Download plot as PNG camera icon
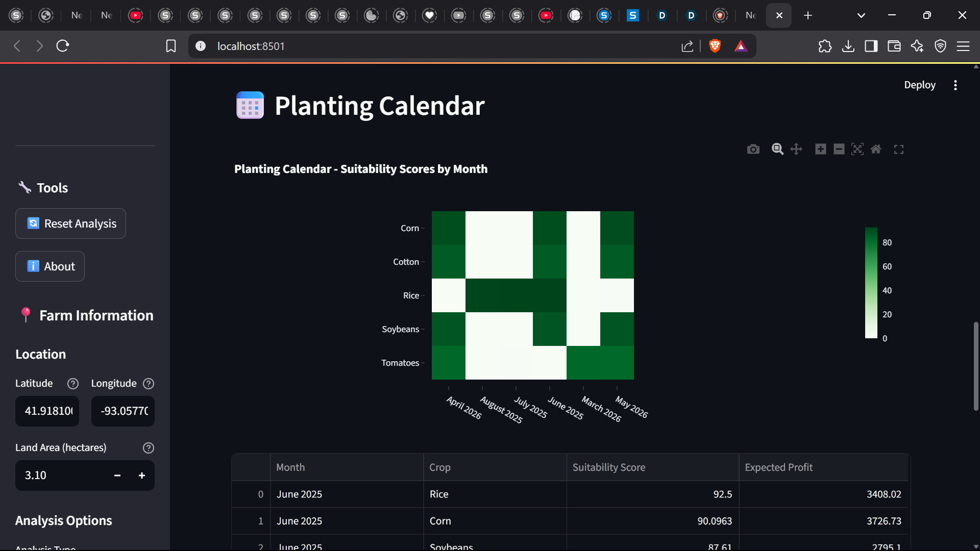The image size is (980, 551). click(753, 149)
